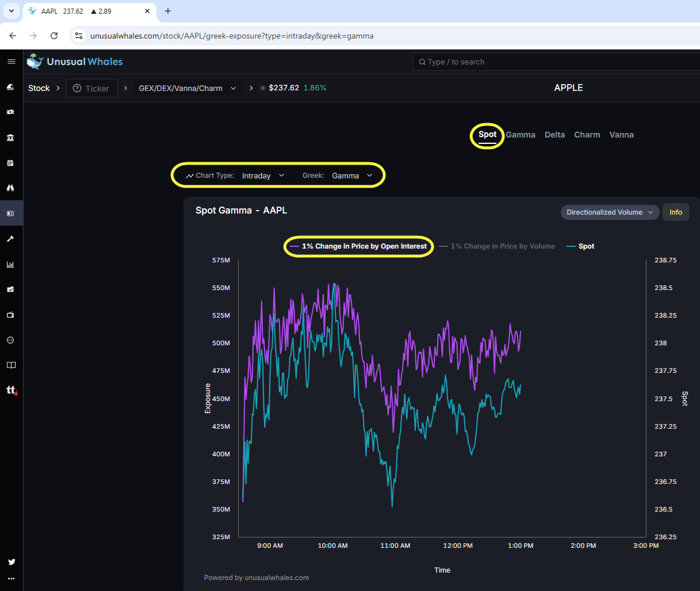Select the Spot tab

(x=487, y=135)
